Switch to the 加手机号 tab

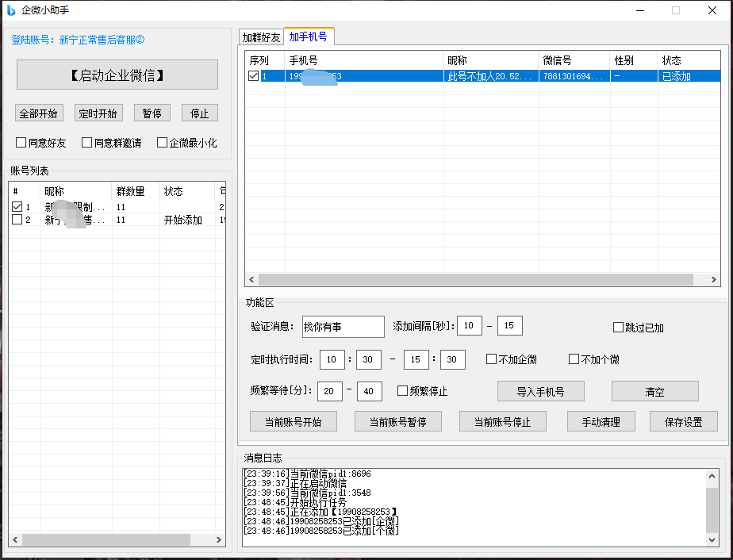[309, 36]
